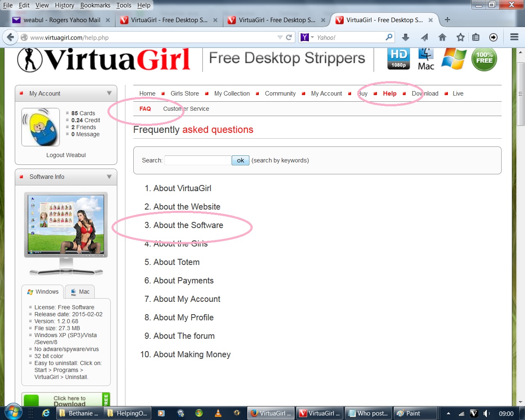This screenshot has width=525, height=420.
Task: Click the browser back arrow button
Action: (10, 37)
